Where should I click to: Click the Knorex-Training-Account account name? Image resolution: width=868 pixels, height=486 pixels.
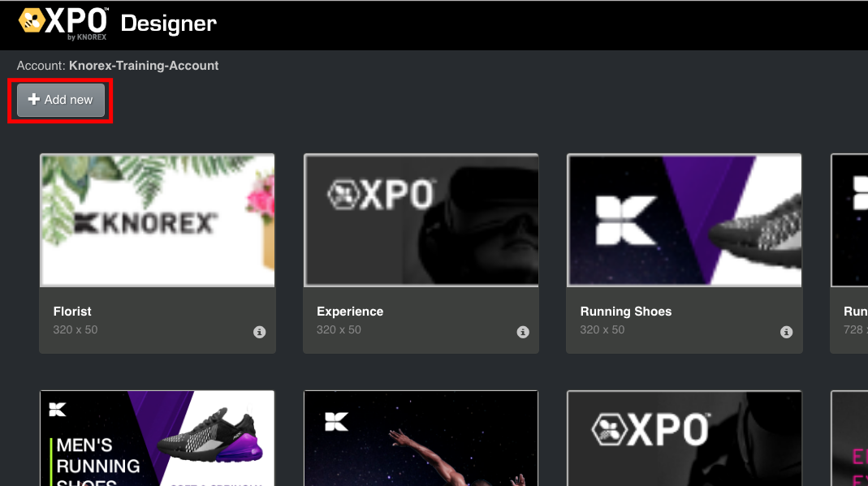click(144, 66)
